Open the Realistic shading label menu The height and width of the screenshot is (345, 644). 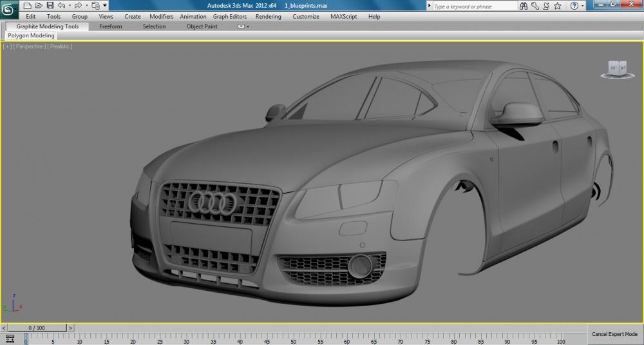click(60, 46)
